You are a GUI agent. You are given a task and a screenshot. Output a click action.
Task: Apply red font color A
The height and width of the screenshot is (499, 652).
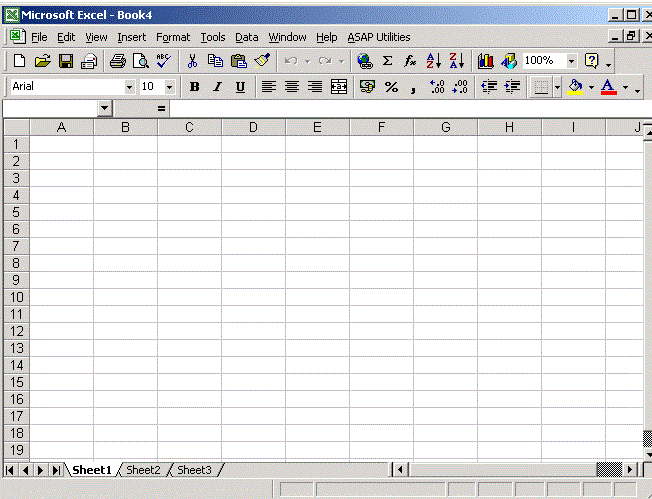pos(609,87)
